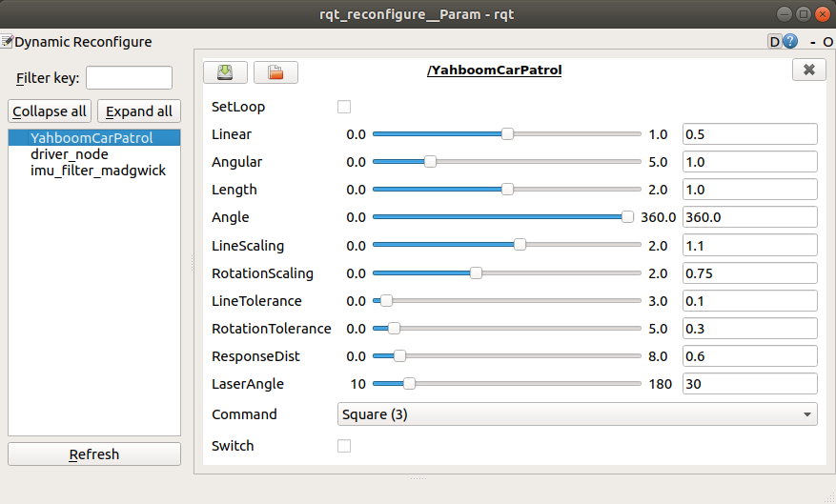The height and width of the screenshot is (504, 836).
Task: Click the ResponseDist label
Action: click(x=255, y=356)
